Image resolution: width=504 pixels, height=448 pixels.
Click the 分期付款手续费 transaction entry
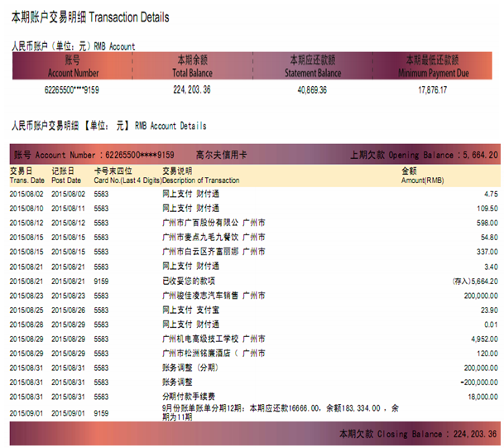[x=190, y=397]
